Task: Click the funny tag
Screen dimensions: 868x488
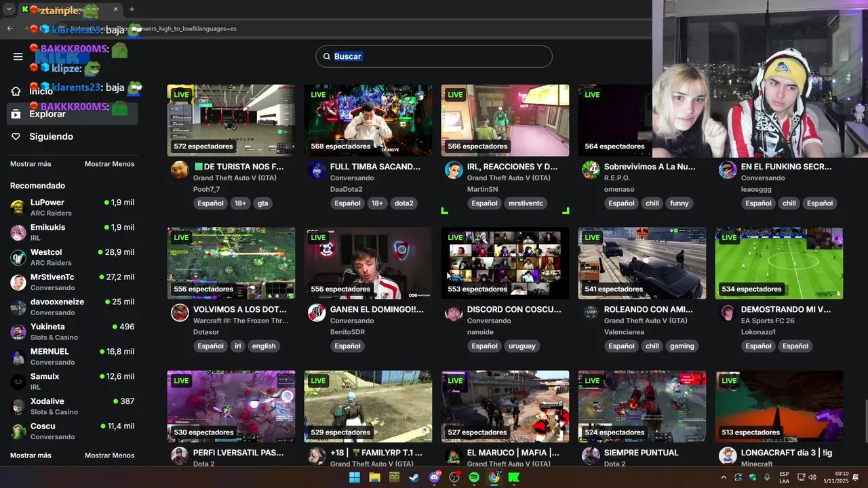Action: [x=679, y=203]
